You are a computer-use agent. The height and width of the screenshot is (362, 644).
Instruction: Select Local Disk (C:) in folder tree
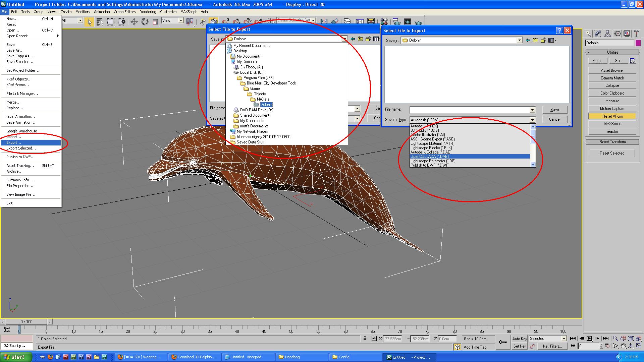pos(252,72)
